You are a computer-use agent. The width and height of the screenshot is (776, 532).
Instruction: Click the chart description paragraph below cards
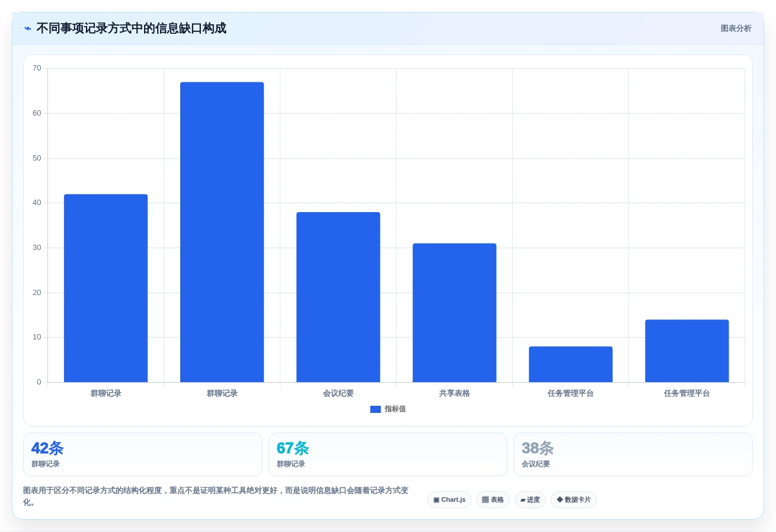(x=216, y=496)
